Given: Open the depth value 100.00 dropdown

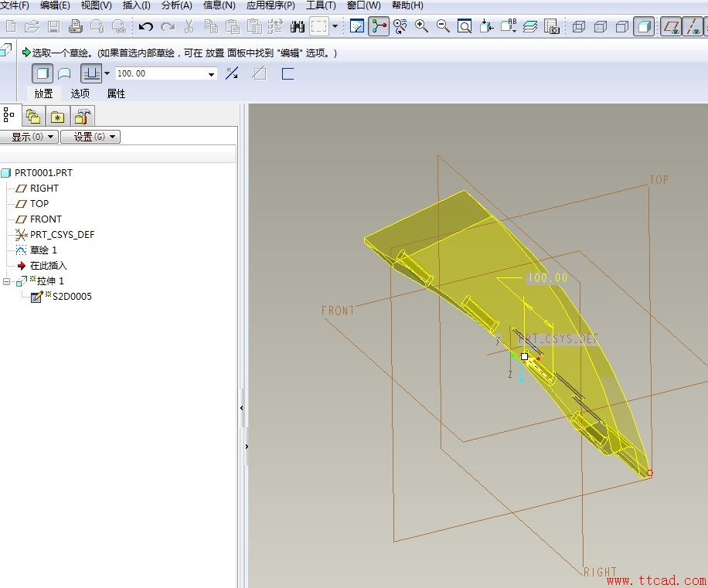Looking at the screenshot, I should [x=212, y=74].
